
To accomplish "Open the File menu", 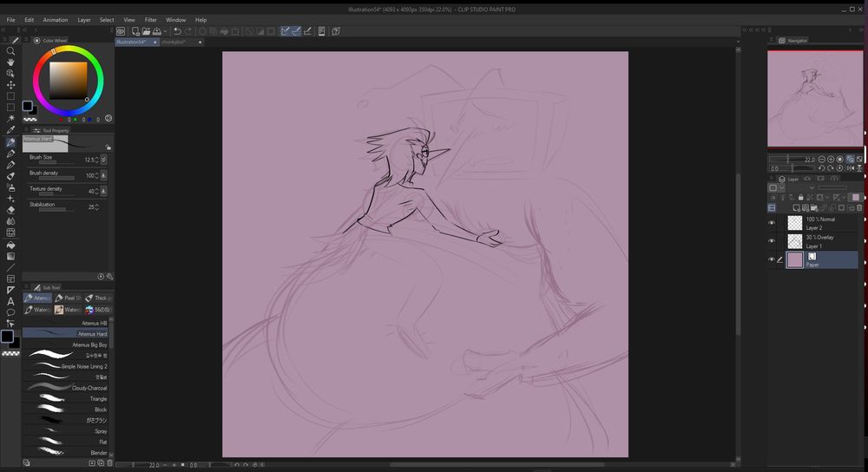I will pyautogui.click(x=10, y=20).
